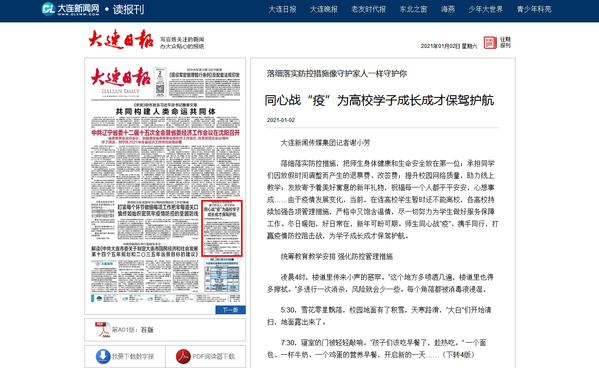This screenshot has height=368, width=599.
Task: Select the red-outlined article on page thumbnail
Action: pos(222,228)
